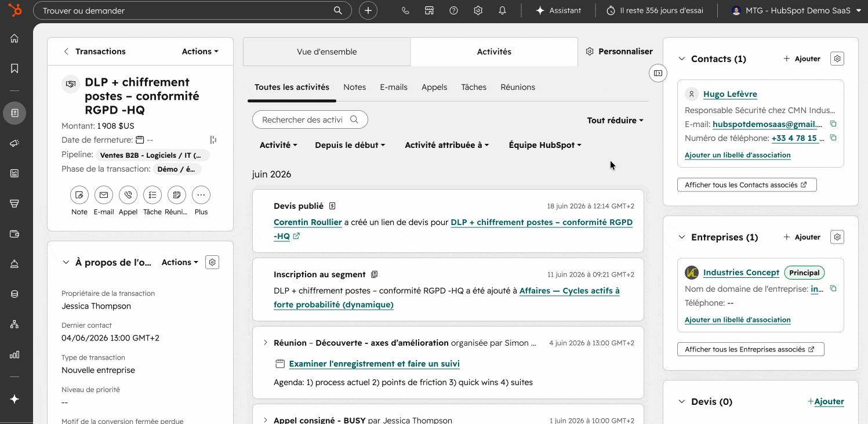Log a call using Appel icon

128,195
